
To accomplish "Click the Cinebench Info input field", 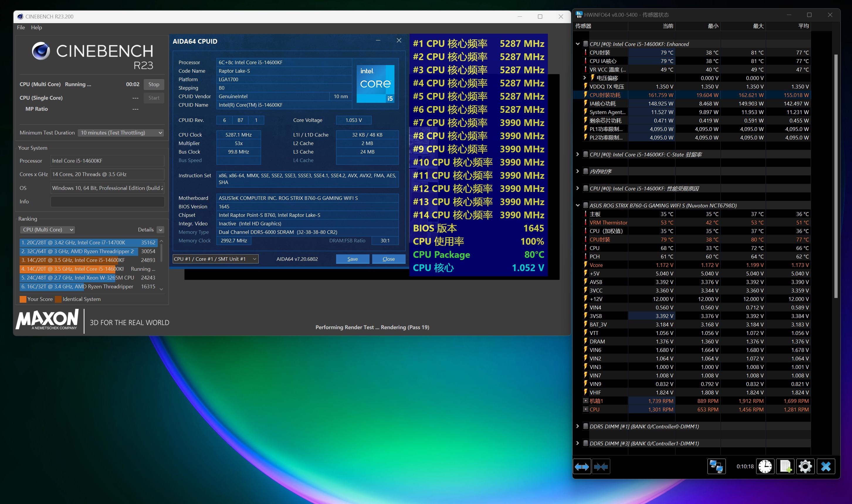I will (107, 201).
